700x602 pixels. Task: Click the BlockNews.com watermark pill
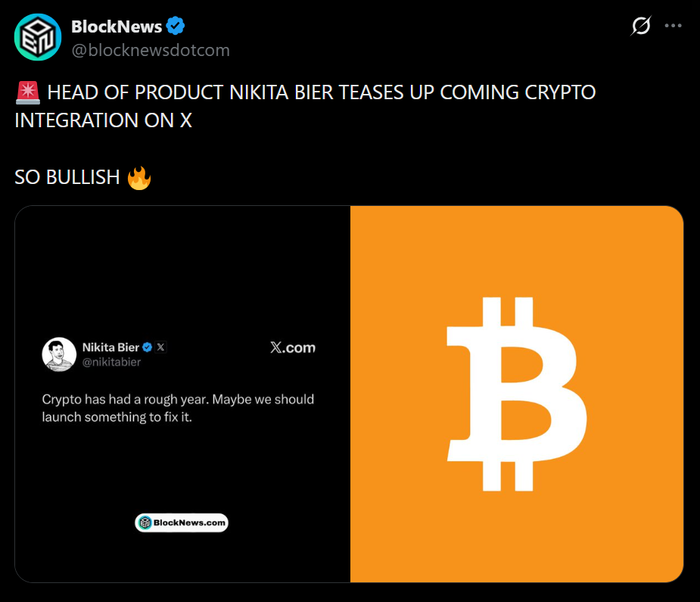tap(182, 522)
